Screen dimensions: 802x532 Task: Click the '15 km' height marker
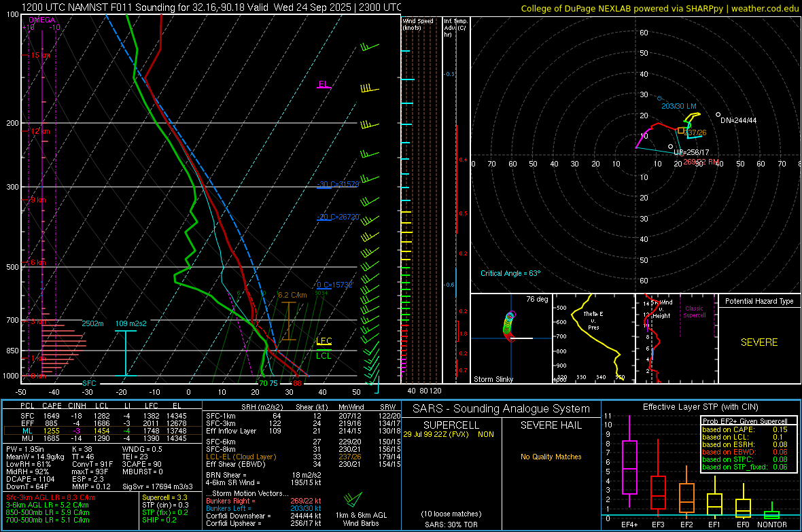click(x=40, y=55)
